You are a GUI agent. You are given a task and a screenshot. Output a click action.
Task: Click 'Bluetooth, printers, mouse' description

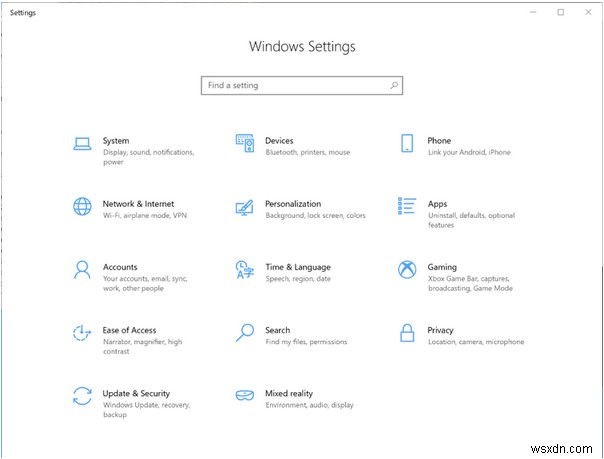[x=308, y=152]
